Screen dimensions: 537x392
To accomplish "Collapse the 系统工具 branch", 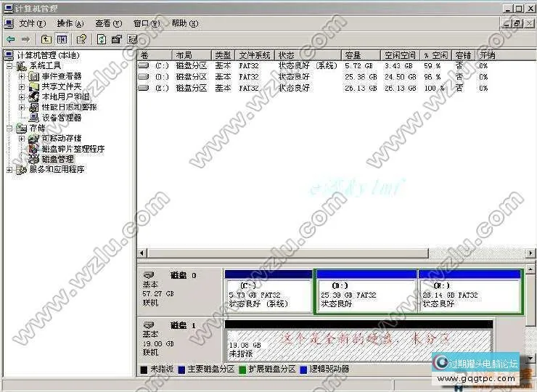I will [x=9, y=66].
